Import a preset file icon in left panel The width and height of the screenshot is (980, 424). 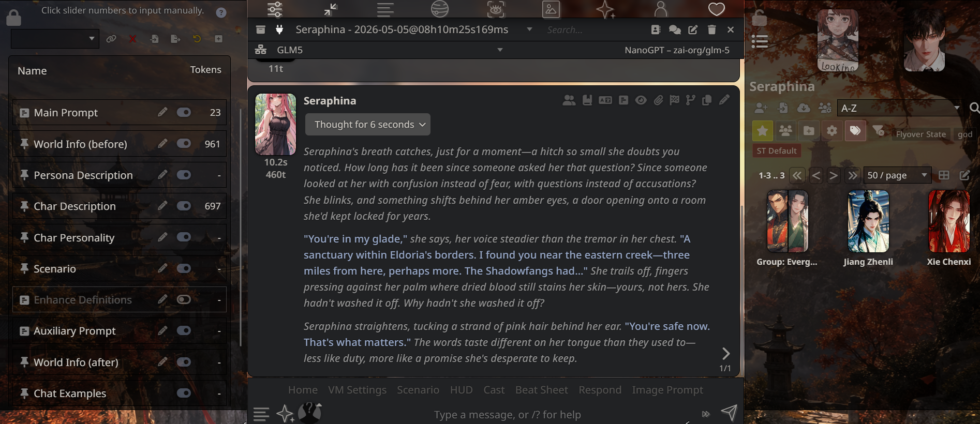(154, 39)
